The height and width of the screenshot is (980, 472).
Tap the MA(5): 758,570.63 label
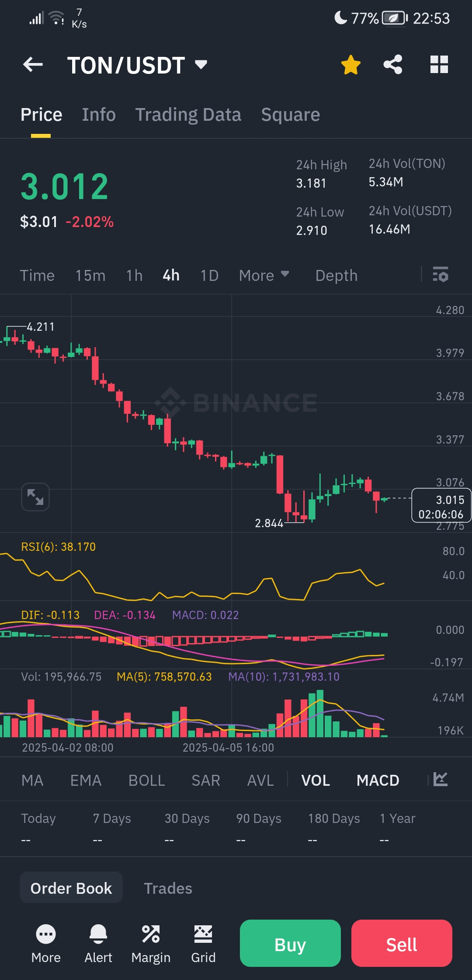coord(164,677)
